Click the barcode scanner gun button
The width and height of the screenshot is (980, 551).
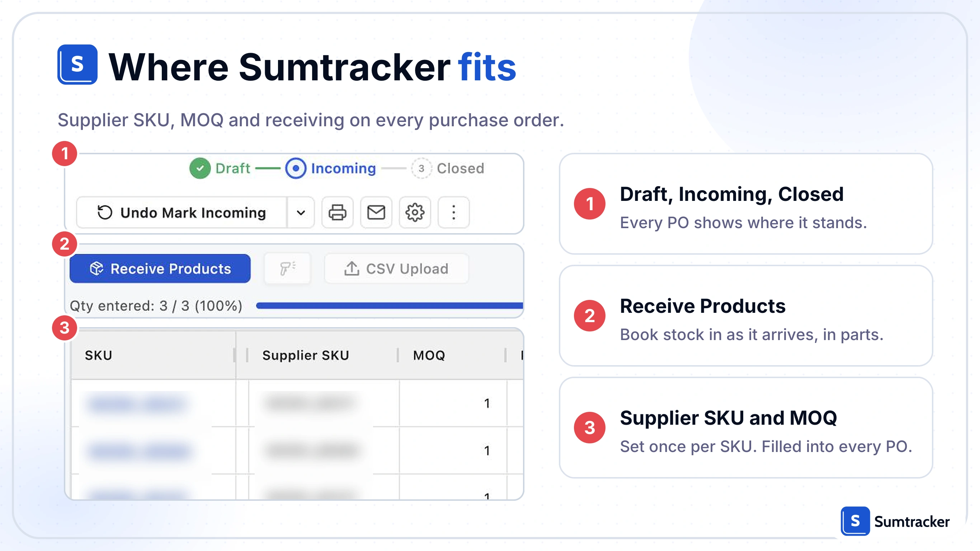[288, 269]
